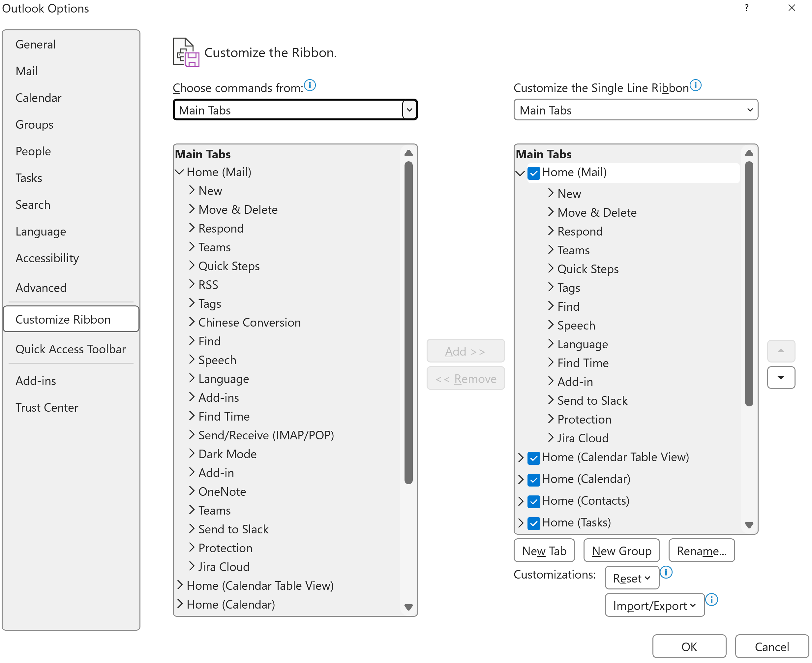Screen dimensions: 812x663
Task: Switch to the Trust Center category
Action: coord(46,407)
